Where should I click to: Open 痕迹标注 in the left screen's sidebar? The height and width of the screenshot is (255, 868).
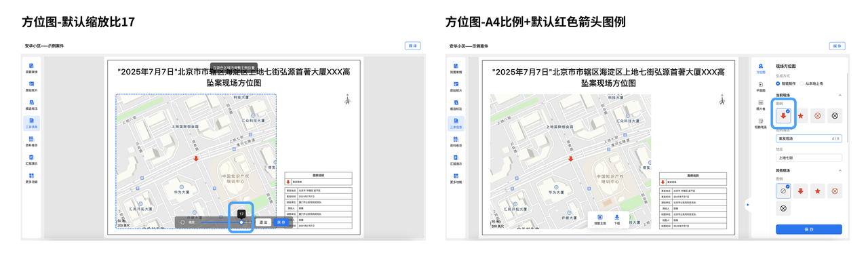(x=31, y=105)
